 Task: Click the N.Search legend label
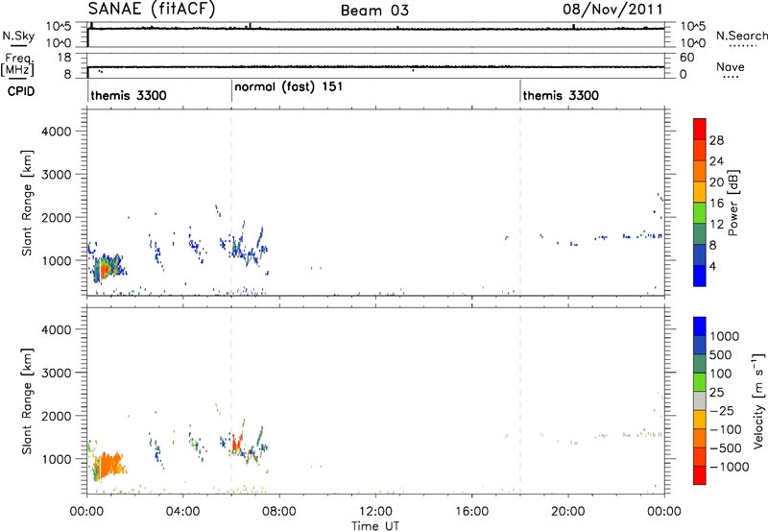742,36
